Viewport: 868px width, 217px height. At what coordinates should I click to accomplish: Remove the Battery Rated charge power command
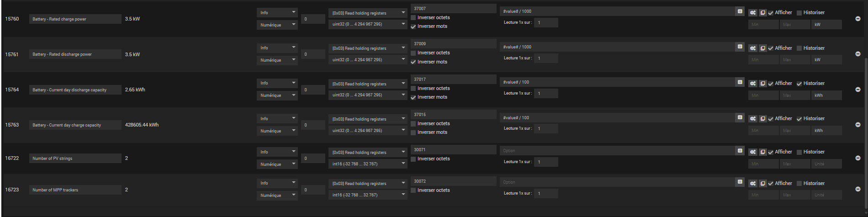click(x=857, y=19)
